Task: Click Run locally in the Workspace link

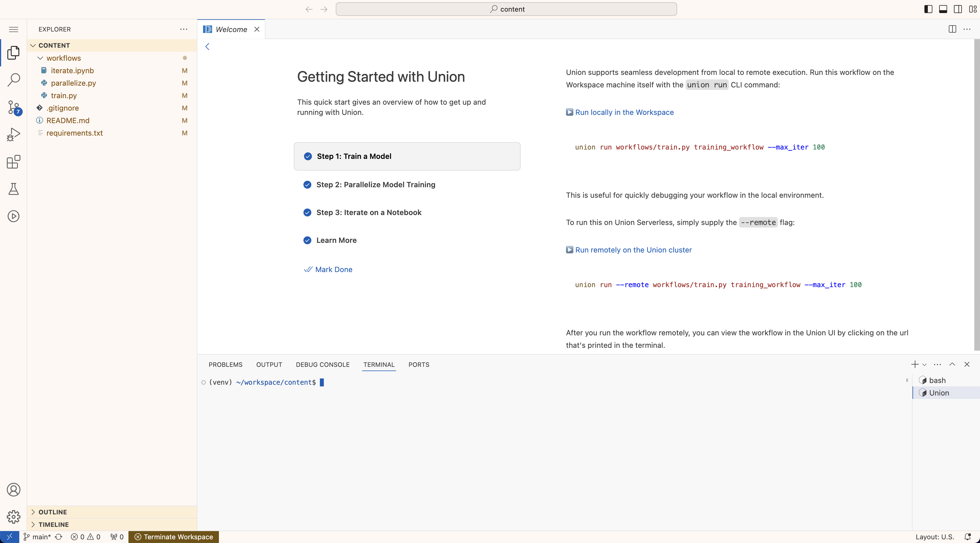Action: [x=624, y=112]
